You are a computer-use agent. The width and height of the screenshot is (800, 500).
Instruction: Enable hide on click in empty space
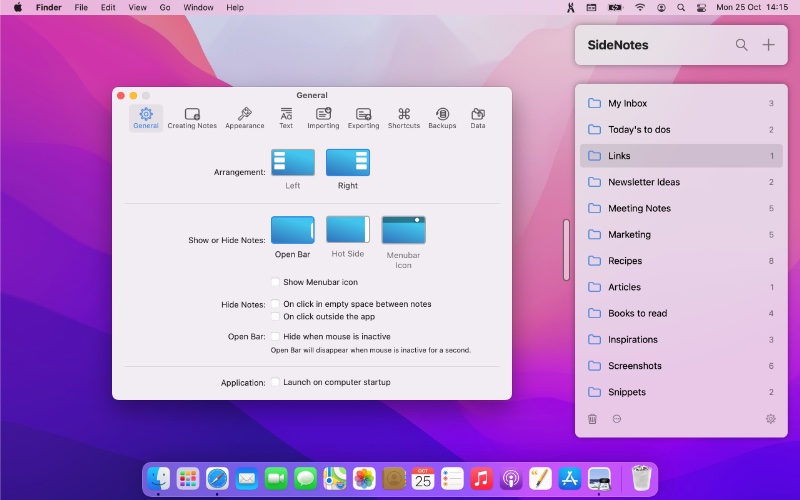(x=276, y=304)
